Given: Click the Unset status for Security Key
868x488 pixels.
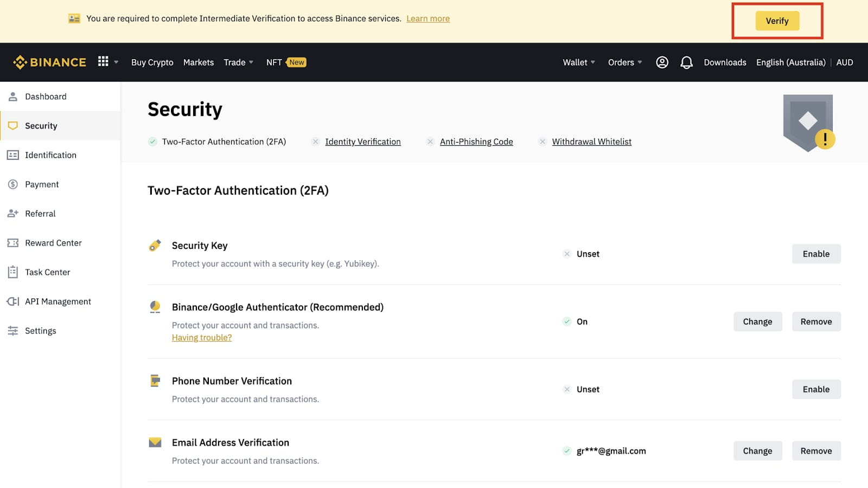Looking at the screenshot, I should 588,254.
